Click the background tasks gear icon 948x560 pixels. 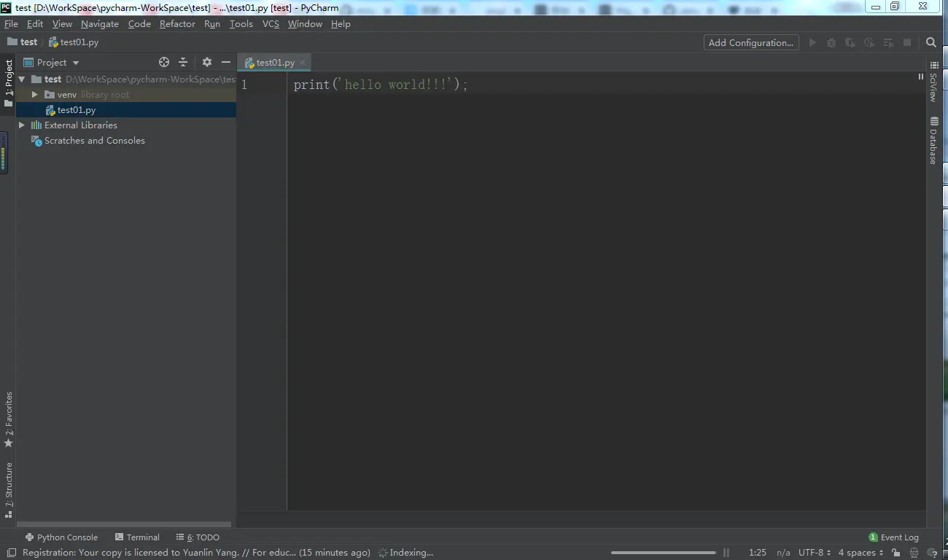pyautogui.click(x=933, y=553)
